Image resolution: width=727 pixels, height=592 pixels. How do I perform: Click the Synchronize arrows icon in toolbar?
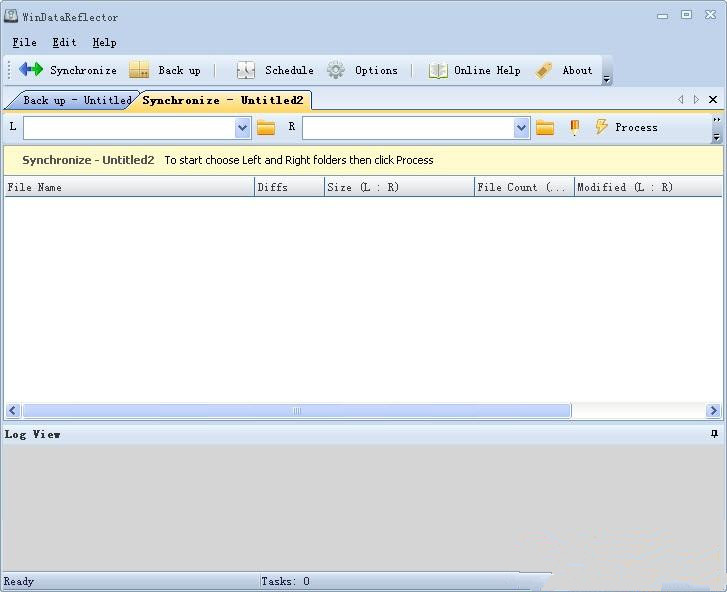point(31,70)
